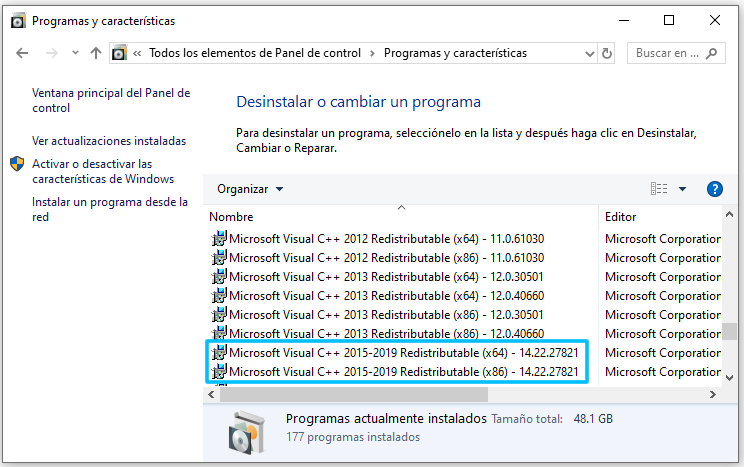Viewport: 744px width, 467px height.
Task: Click the vertical scrollbar up arrow
Action: pyautogui.click(x=729, y=215)
